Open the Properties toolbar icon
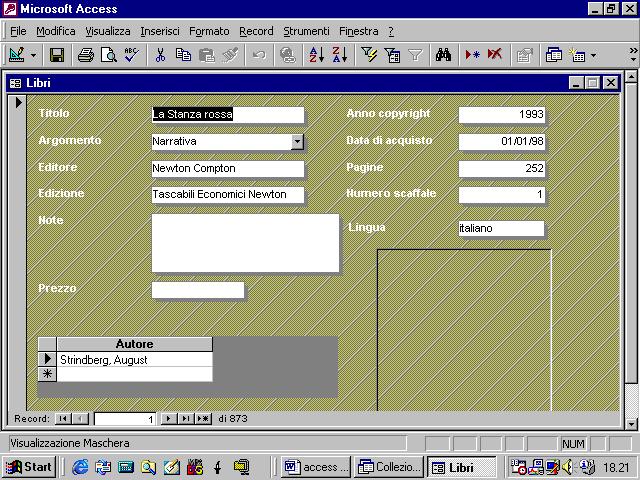Image resolution: width=640 pixels, height=480 pixels. [524, 55]
